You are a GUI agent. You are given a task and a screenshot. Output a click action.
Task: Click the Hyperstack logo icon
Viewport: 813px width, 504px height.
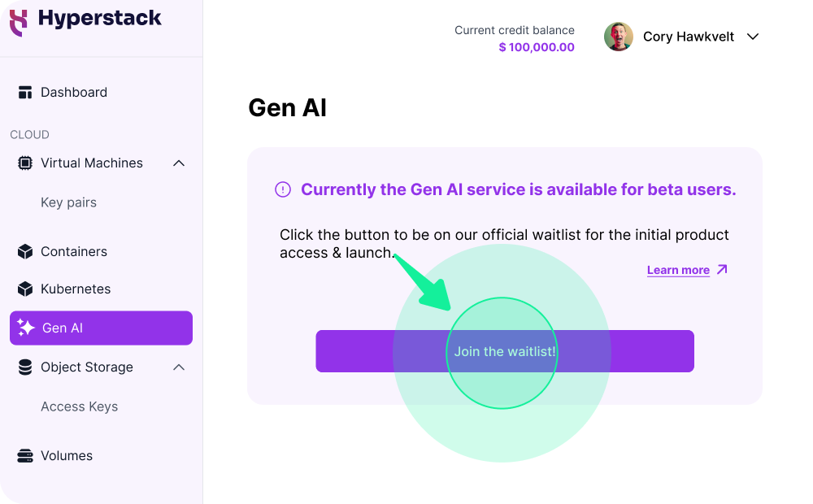pos(19,23)
